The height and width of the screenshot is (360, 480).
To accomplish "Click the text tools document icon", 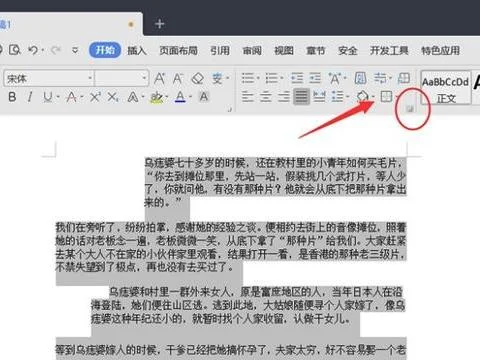I will pos(360,79).
